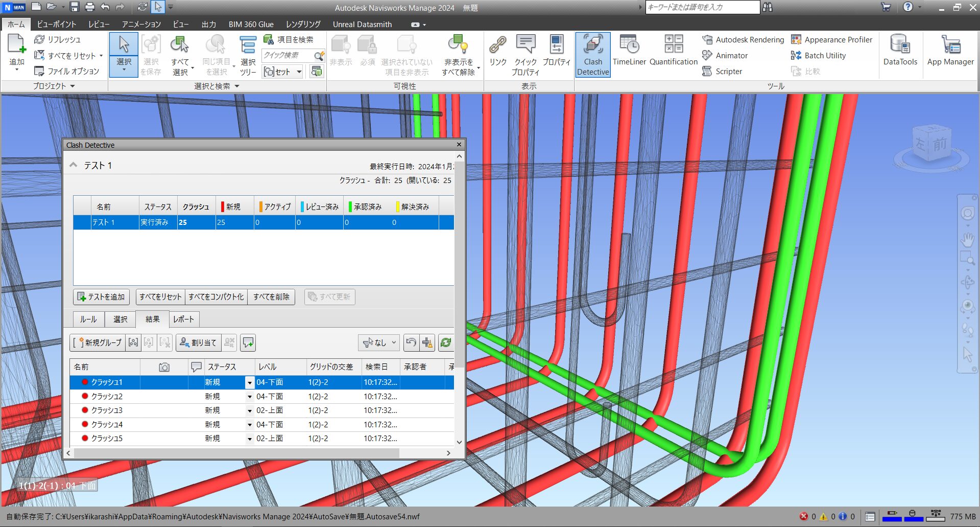Select the テスト 1 row in tests table

coord(264,222)
